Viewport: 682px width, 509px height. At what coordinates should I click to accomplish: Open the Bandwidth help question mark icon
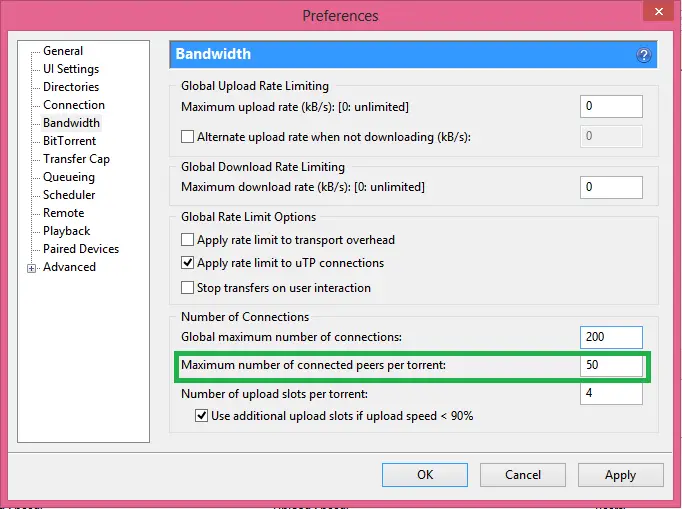(644, 55)
